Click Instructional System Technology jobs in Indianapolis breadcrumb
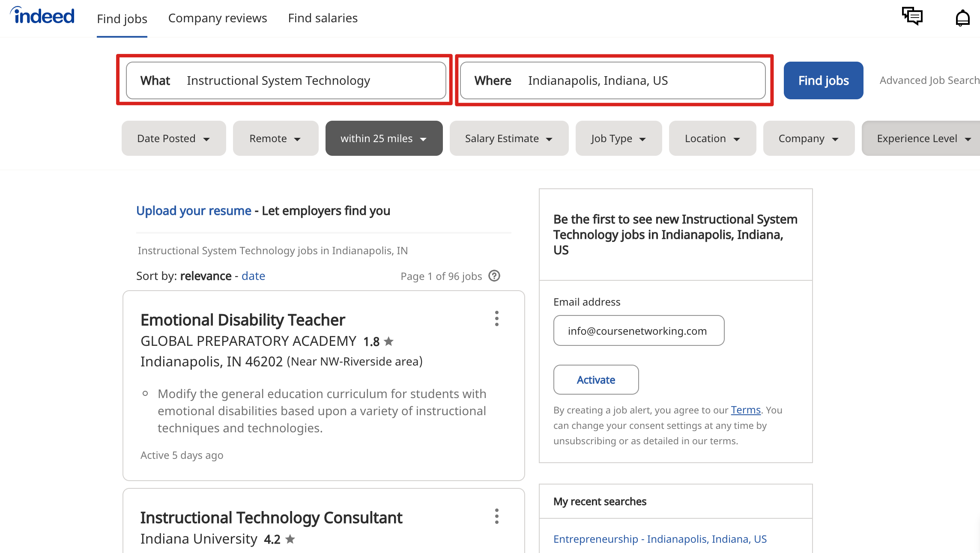The image size is (980, 553). coord(272,251)
